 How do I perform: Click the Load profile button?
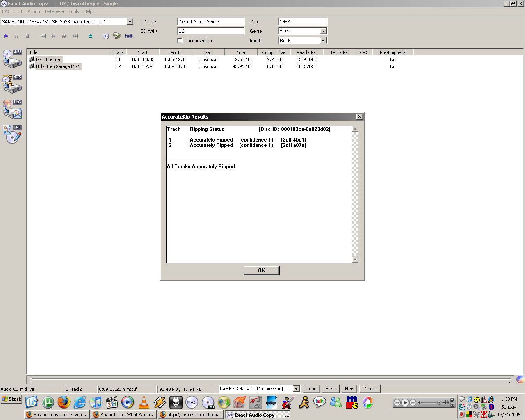point(311,389)
